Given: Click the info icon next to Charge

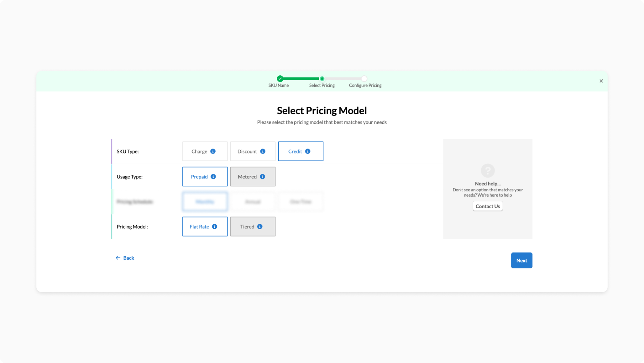Looking at the screenshot, I should pyautogui.click(x=213, y=151).
